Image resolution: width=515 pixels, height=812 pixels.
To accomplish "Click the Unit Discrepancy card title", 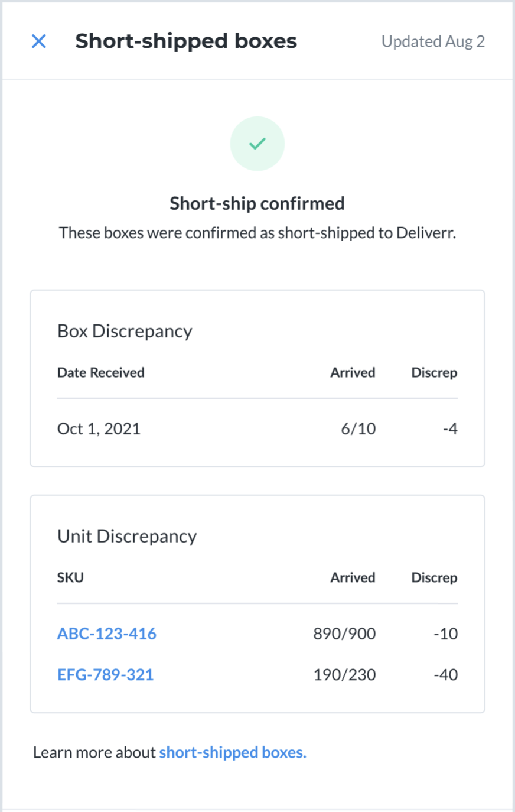I will (127, 536).
